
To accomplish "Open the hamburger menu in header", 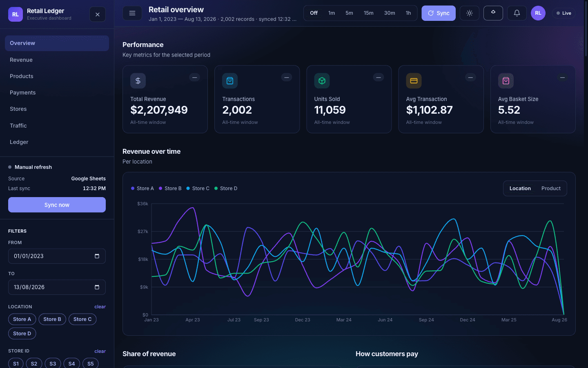I will point(132,13).
